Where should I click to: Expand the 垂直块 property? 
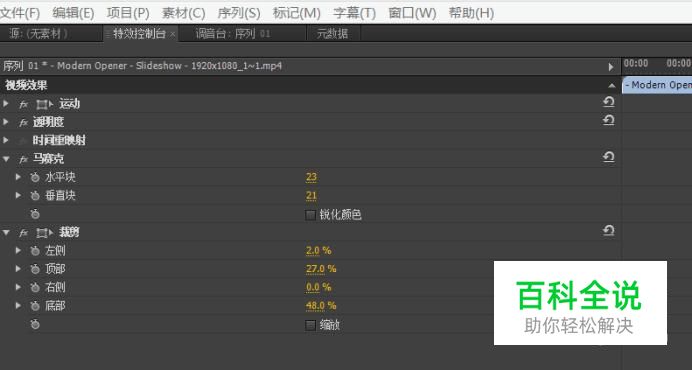pos(18,195)
